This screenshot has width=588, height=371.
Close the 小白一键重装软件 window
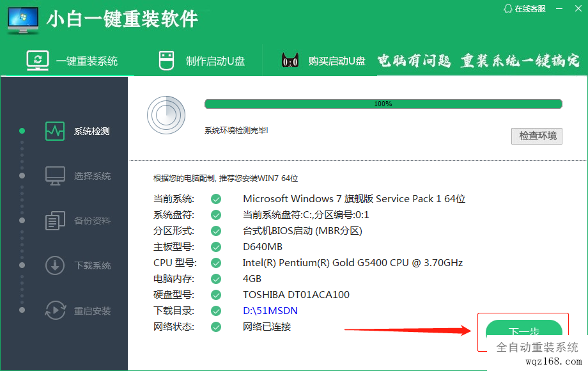[x=578, y=8]
